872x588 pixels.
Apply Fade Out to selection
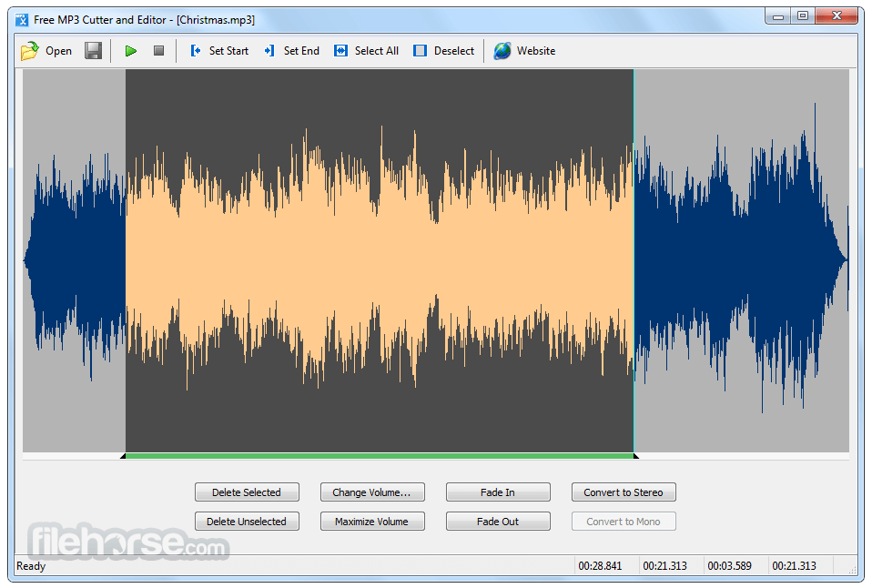[x=498, y=522]
